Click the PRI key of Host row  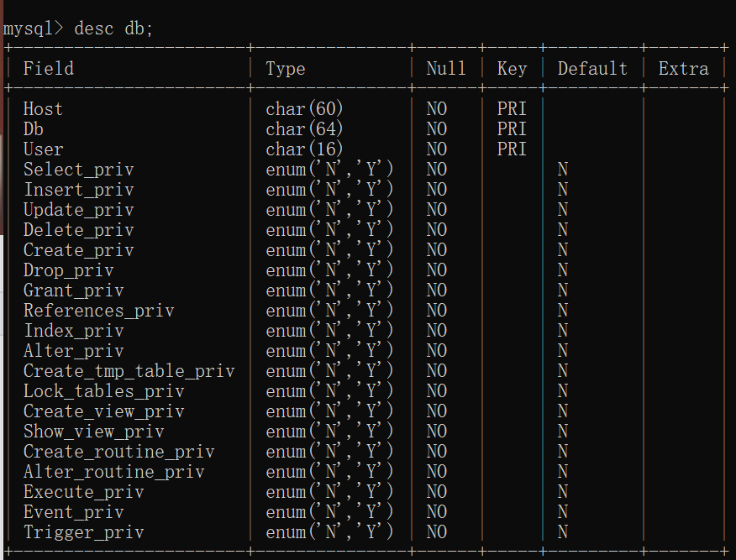pyautogui.click(x=512, y=109)
